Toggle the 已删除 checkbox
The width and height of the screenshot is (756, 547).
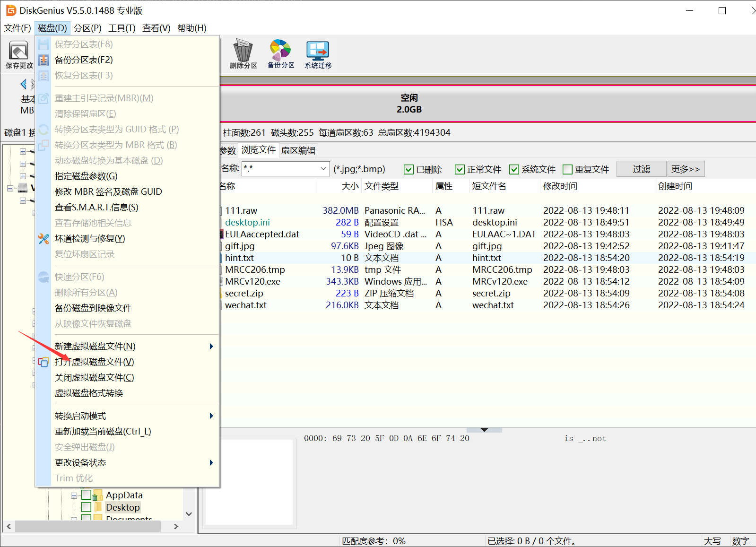pyautogui.click(x=409, y=169)
